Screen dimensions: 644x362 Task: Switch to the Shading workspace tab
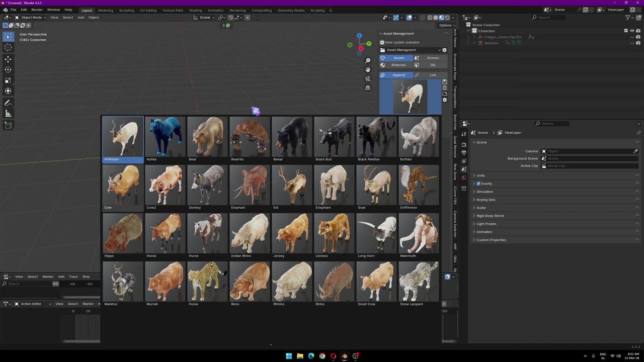pos(196,10)
